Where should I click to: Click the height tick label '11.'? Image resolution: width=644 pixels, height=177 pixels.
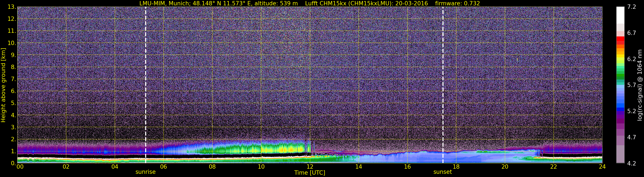coord(12,31)
